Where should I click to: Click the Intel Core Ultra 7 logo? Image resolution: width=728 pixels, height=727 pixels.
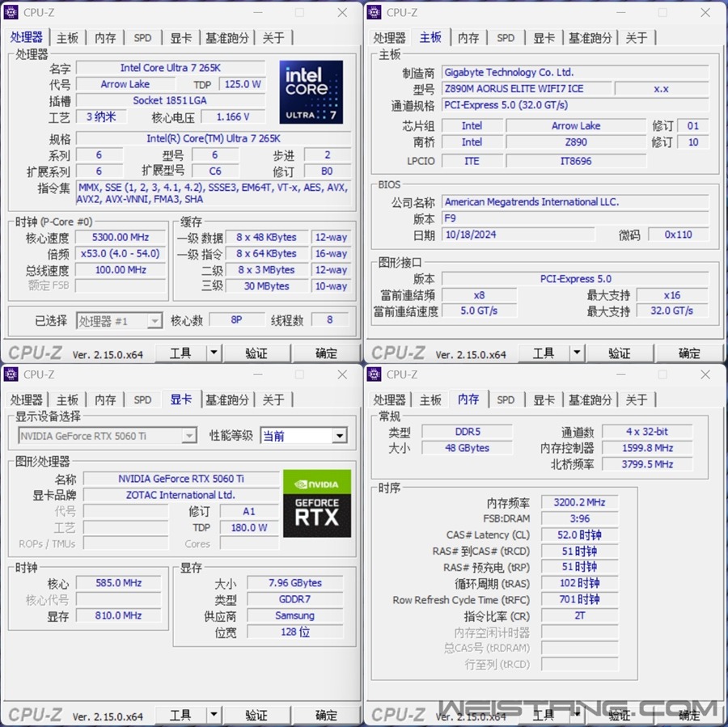coord(311,92)
